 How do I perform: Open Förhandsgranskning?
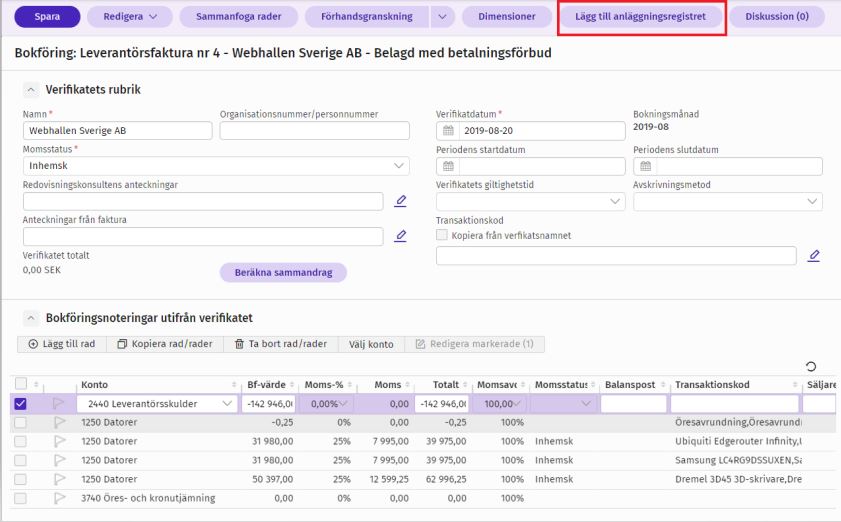click(x=367, y=17)
